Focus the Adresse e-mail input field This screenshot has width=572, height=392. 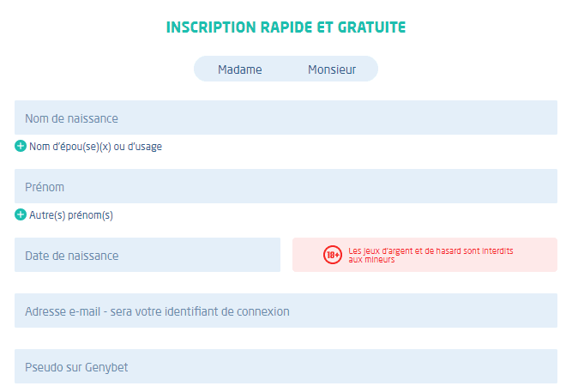coord(286,311)
